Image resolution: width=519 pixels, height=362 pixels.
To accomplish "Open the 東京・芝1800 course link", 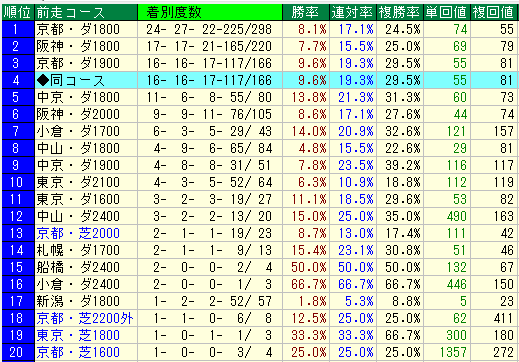I will click(x=78, y=335).
